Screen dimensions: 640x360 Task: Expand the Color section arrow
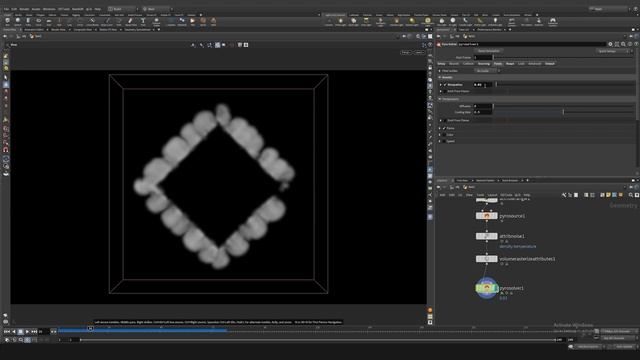(440, 135)
